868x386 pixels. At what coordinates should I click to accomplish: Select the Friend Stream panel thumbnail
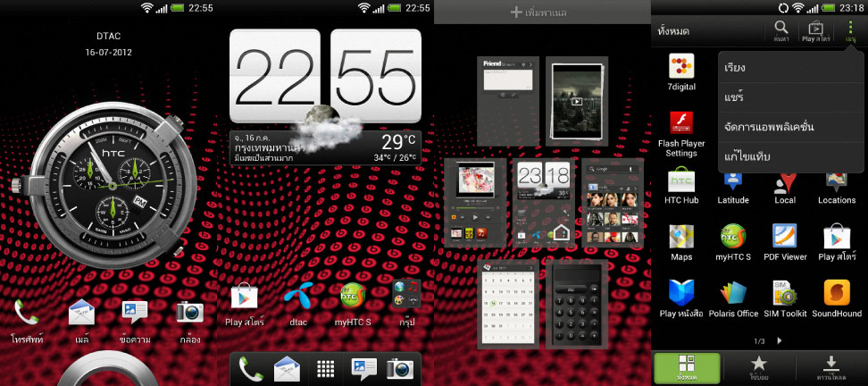pos(508,101)
